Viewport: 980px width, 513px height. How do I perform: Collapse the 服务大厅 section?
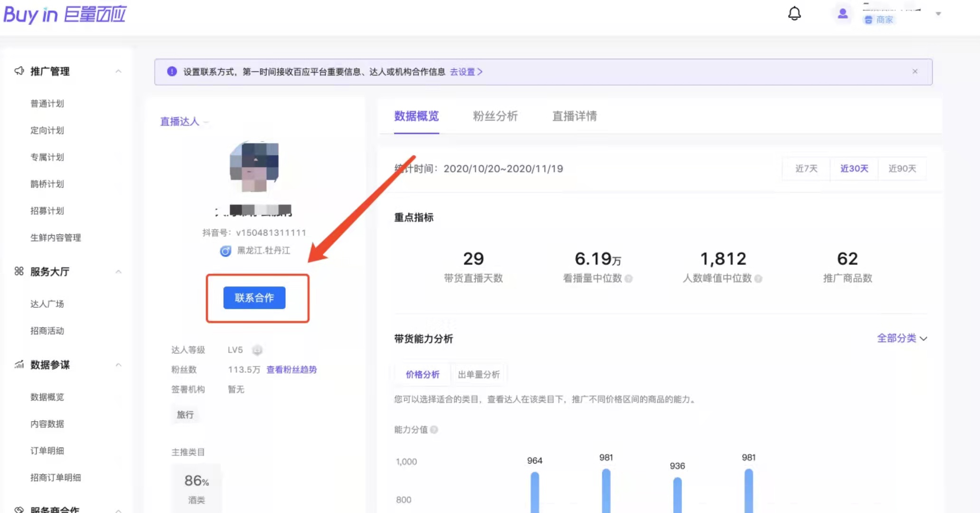tap(118, 272)
